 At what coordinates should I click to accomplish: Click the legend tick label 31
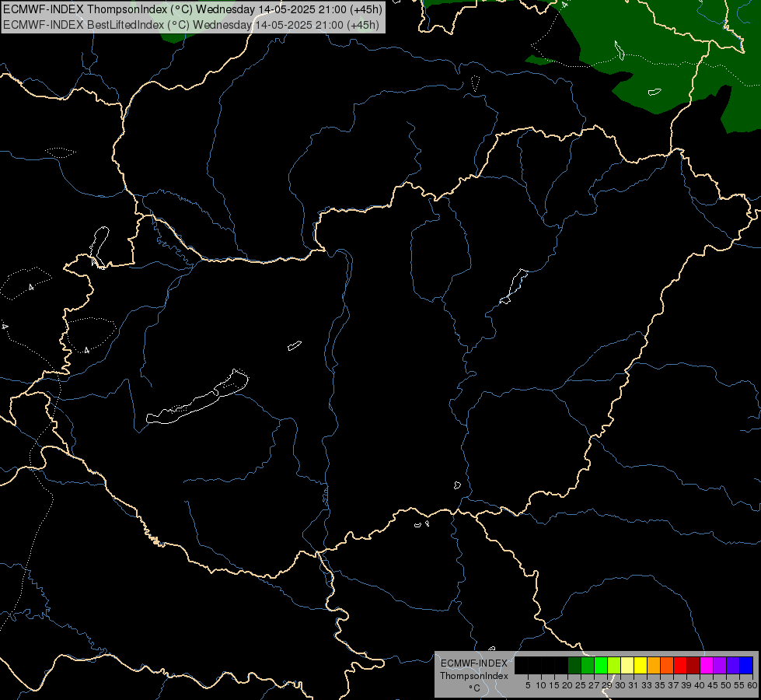pos(634,685)
